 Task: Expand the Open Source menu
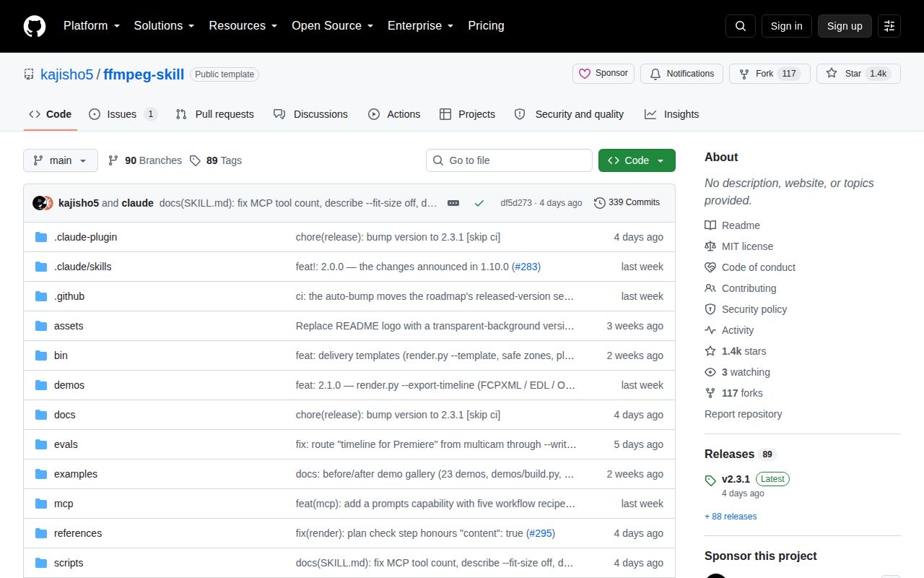coord(333,26)
